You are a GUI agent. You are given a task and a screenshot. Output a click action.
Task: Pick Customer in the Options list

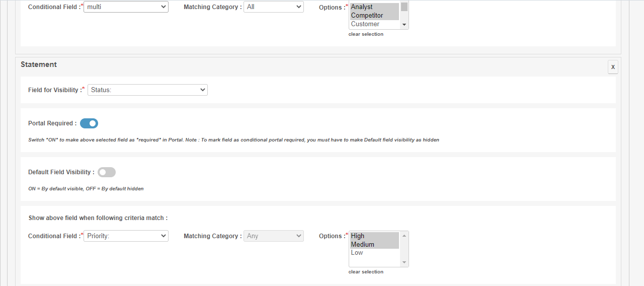(374, 24)
